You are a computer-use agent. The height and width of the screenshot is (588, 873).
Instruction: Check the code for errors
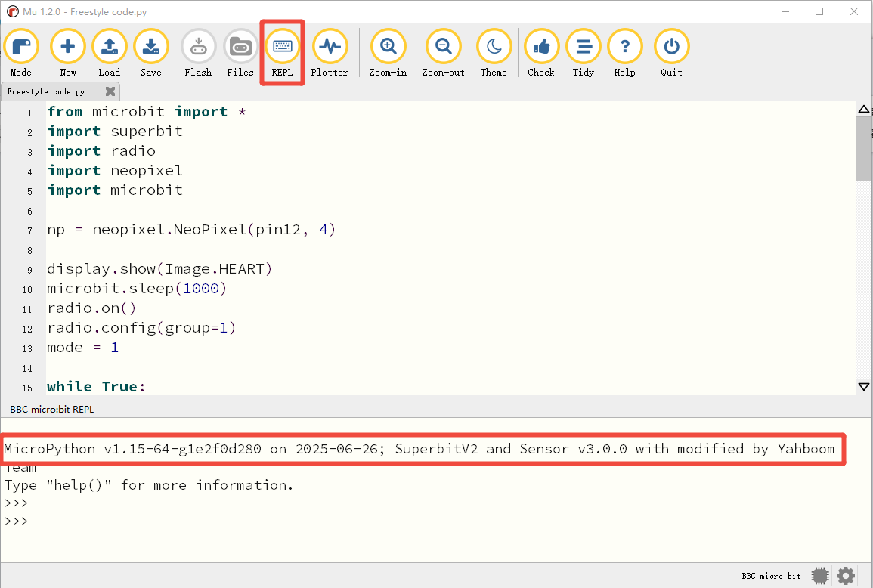click(x=541, y=53)
